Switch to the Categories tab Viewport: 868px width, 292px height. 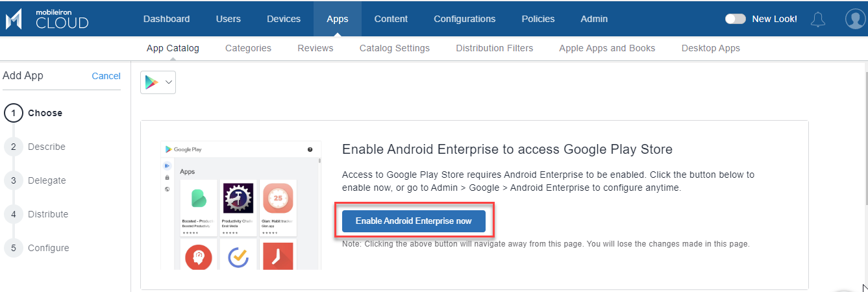pyautogui.click(x=248, y=48)
